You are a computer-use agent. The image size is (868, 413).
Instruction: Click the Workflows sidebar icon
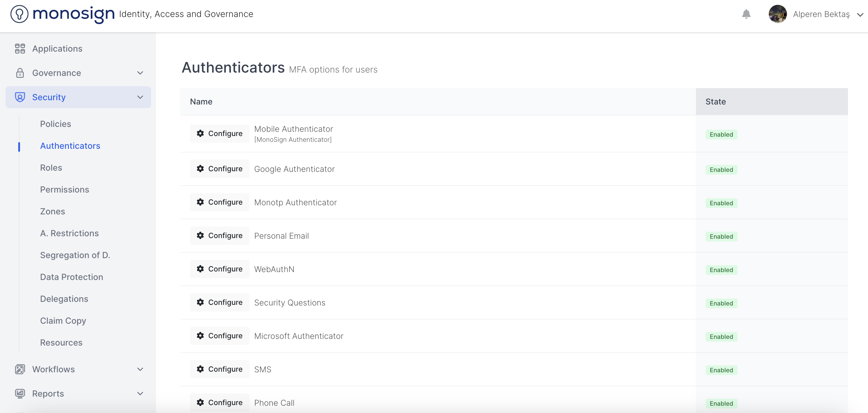[x=20, y=369]
